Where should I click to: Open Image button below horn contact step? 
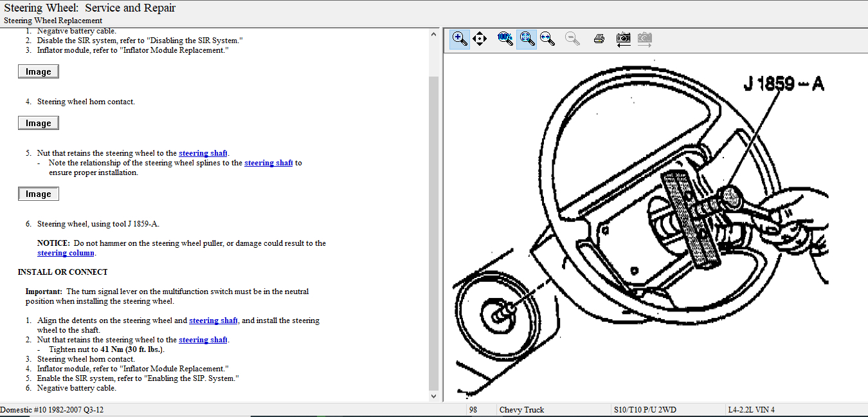coord(39,123)
